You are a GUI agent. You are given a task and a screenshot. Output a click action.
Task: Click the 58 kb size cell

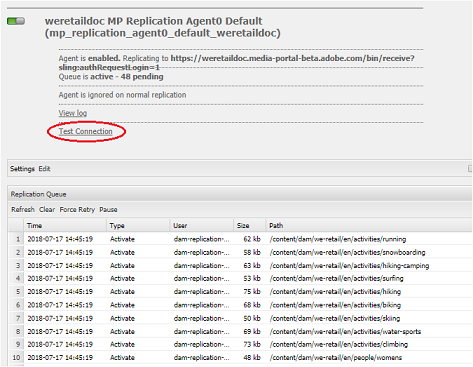(x=252, y=252)
